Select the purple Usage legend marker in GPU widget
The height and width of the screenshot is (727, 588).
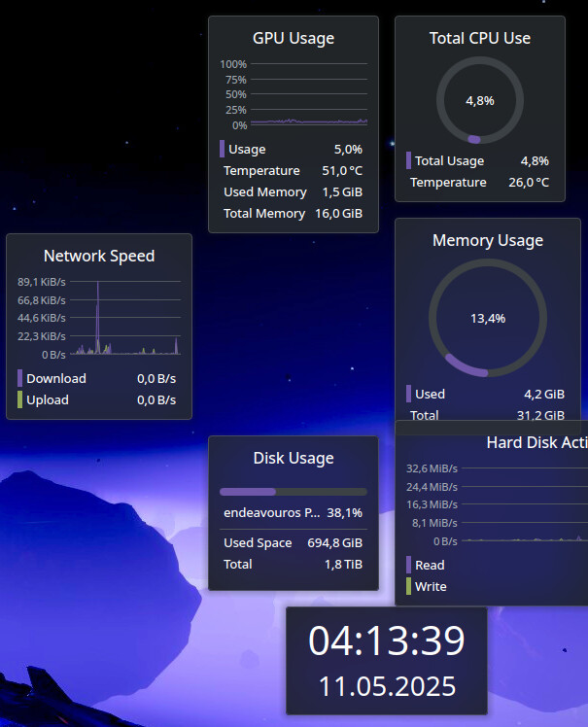[x=223, y=149]
